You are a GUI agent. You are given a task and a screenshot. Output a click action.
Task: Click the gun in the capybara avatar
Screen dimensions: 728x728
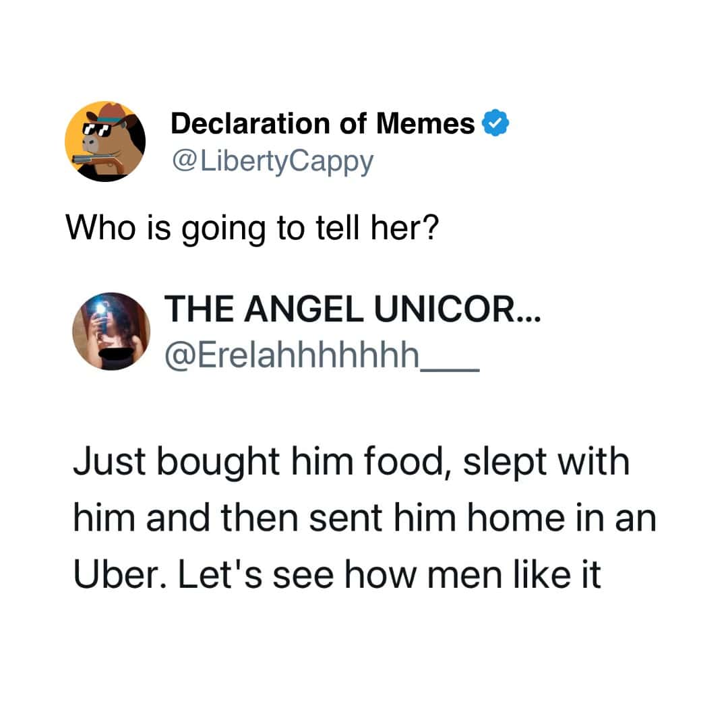click(x=98, y=161)
